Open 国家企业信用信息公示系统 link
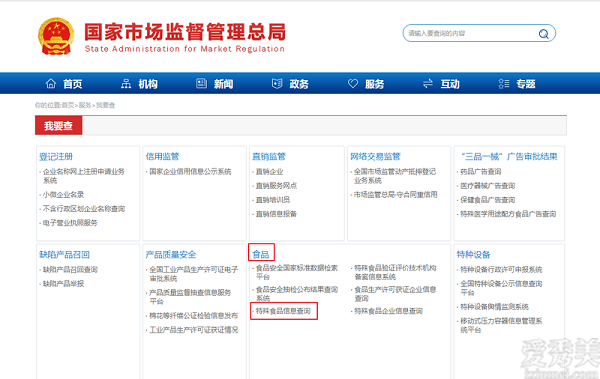600x379 pixels. pos(190,172)
